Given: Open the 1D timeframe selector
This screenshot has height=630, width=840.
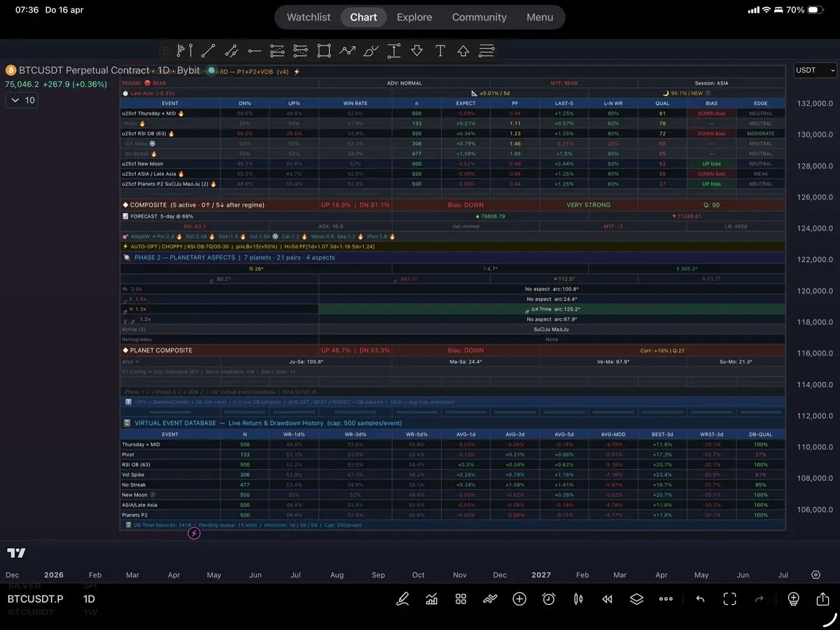Looking at the screenshot, I should (x=89, y=599).
